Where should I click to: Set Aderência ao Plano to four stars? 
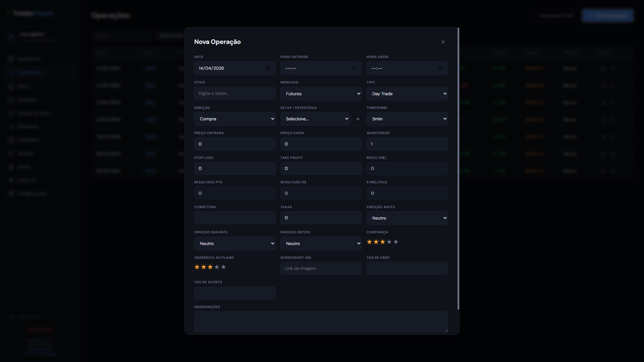217,267
